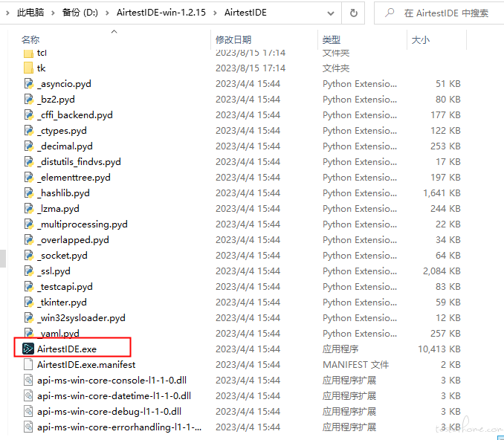Select file name _multiprocessing.pyd
Image resolution: width=504 pixels, height=440 pixels.
(x=83, y=224)
